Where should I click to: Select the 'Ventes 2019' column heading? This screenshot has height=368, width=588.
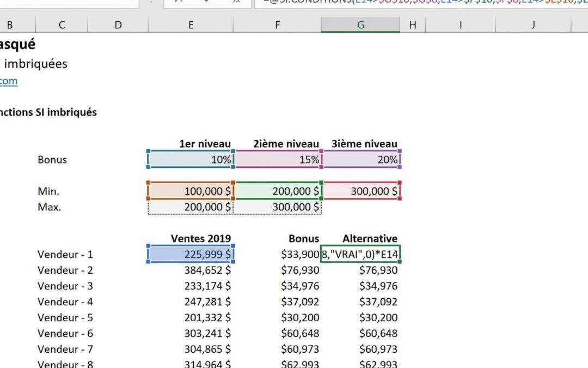tap(200, 238)
